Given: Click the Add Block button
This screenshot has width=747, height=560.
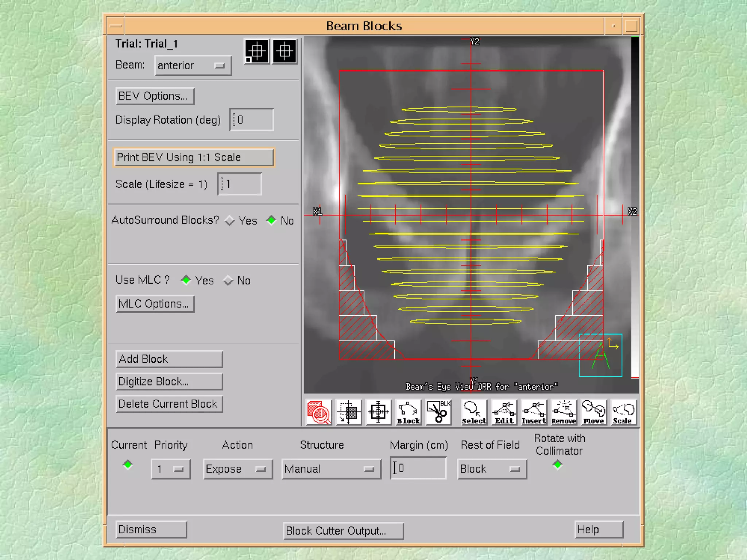Looking at the screenshot, I should [169, 359].
